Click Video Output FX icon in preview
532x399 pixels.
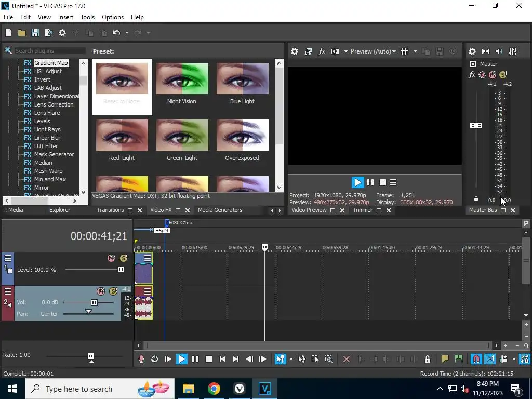coord(321,51)
